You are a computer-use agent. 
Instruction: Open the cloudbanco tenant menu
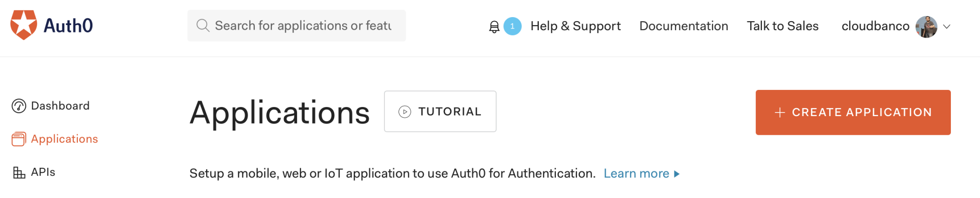pos(875,26)
